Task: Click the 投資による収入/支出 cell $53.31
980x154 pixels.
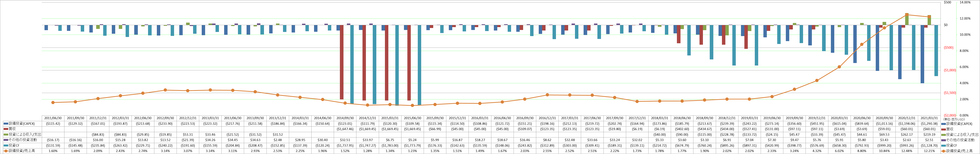Action: (188, 135)
